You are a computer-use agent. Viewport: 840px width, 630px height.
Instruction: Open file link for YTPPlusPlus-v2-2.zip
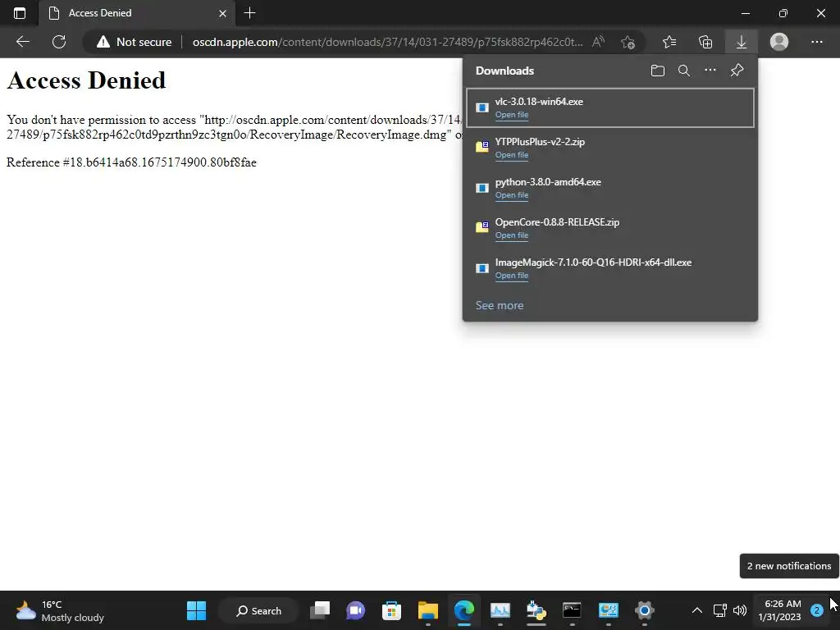tap(512, 155)
